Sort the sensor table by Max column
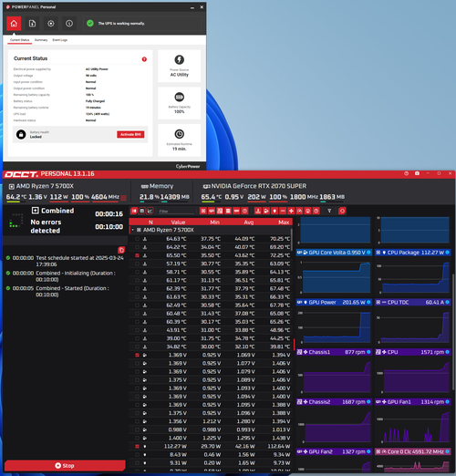The image size is (456, 476). 284,222
